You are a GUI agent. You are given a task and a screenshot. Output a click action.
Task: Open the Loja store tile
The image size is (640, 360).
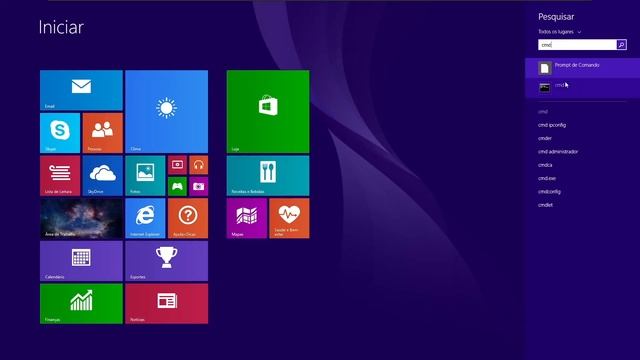coord(268,111)
